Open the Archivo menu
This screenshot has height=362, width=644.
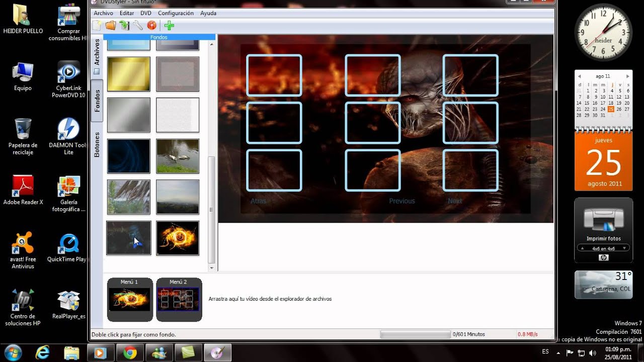click(x=103, y=13)
